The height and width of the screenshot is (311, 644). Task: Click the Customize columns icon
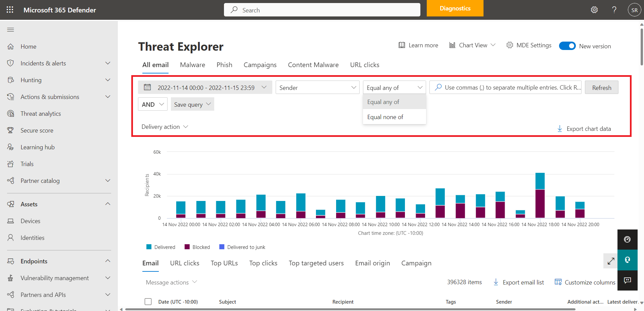point(558,282)
